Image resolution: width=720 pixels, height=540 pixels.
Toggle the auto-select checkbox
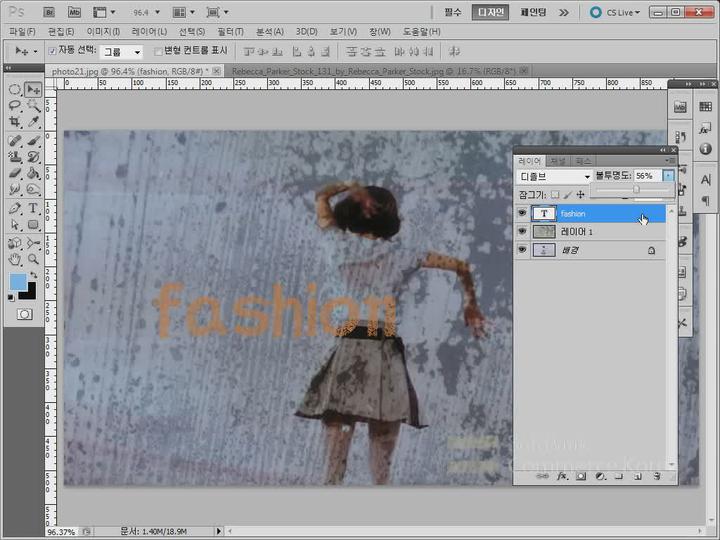click(x=52, y=51)
